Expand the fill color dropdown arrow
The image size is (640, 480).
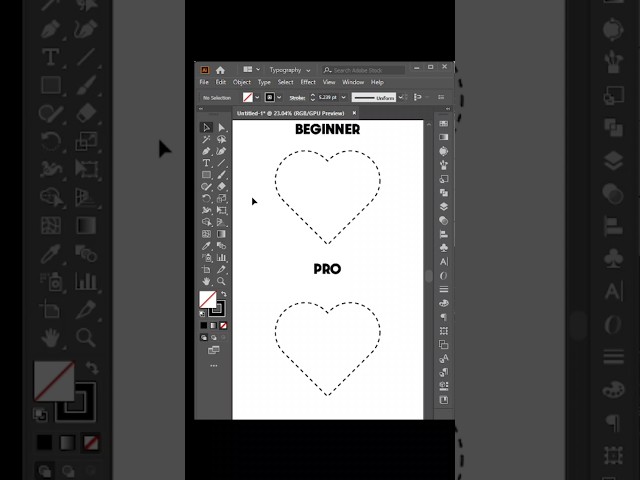pyautogui.click(x=257, y=98)
